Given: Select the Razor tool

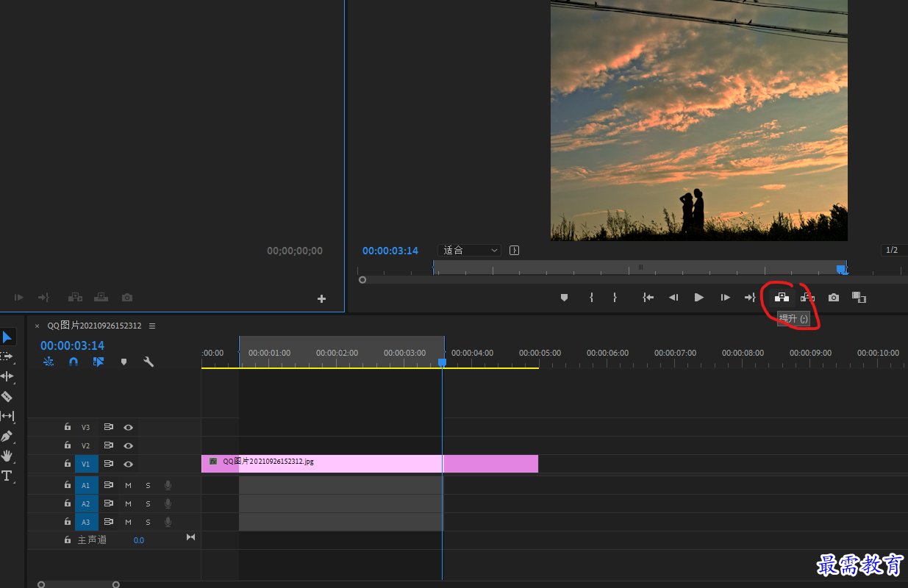Looking at the screenshot, I should click(7, 397).
